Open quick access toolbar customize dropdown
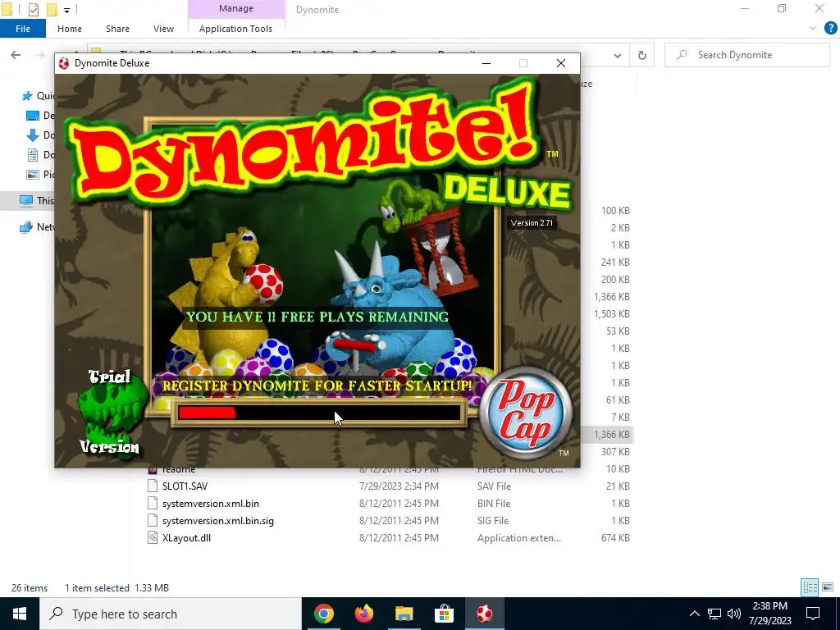 66,10
